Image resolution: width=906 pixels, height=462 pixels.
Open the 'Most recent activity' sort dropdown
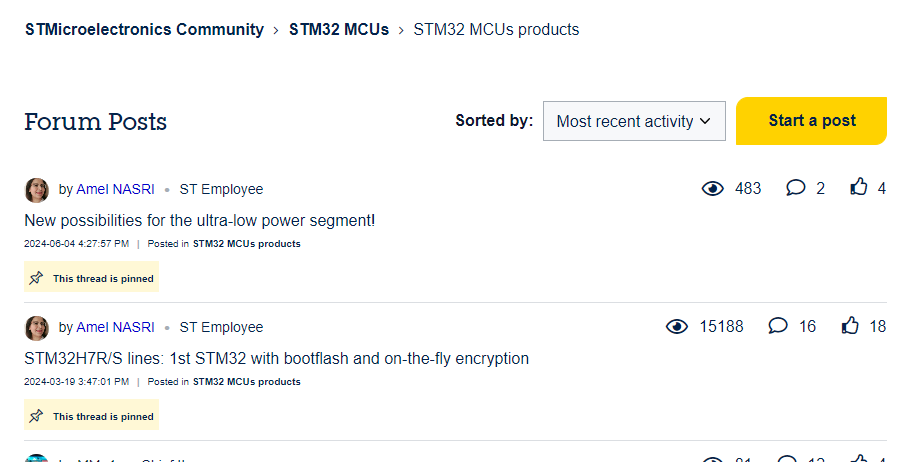pos(634,121)
